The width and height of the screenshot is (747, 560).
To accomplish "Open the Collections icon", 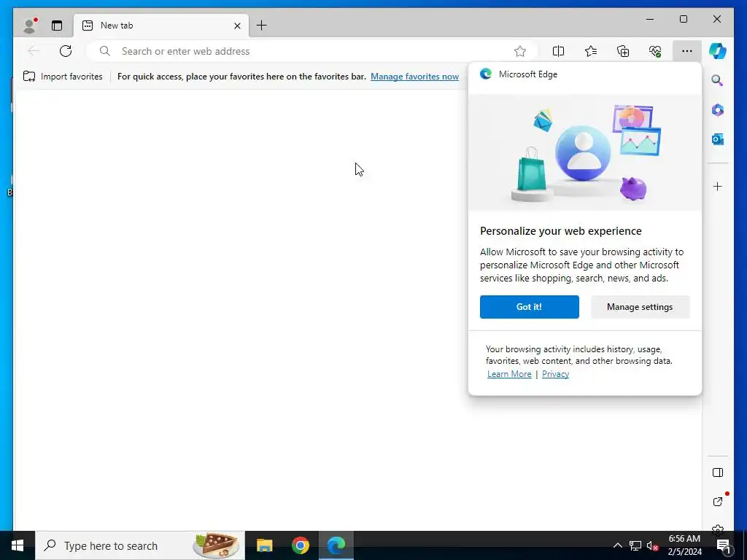I will (x=623, y=51).
